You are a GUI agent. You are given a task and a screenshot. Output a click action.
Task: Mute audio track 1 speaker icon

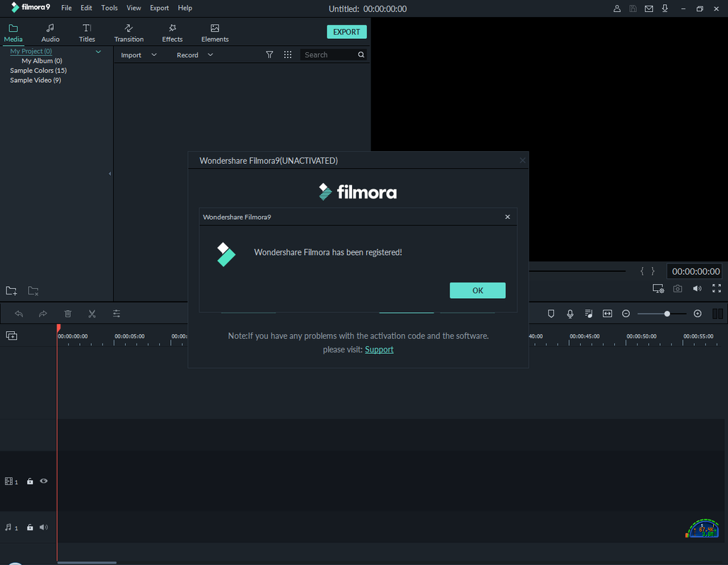point(44,527)
